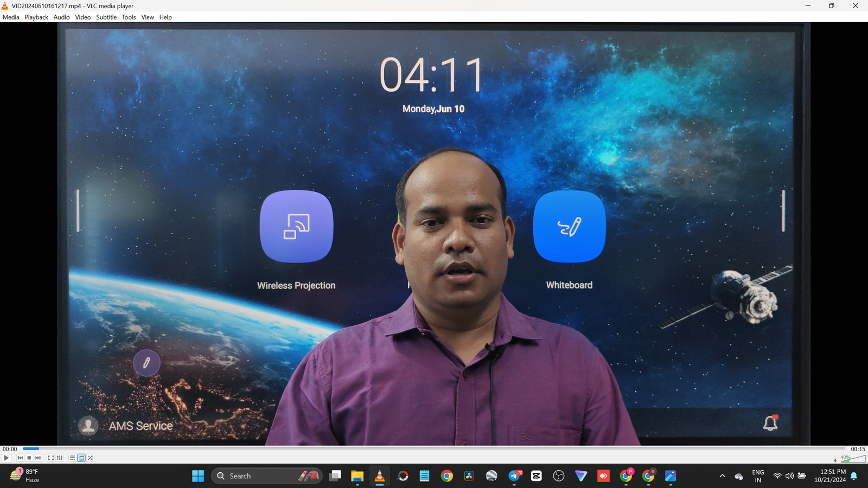868x488 pixels.
Task: Open OBS Studio from taskbar
Action: pyautogui.click(x=559, y=476)
